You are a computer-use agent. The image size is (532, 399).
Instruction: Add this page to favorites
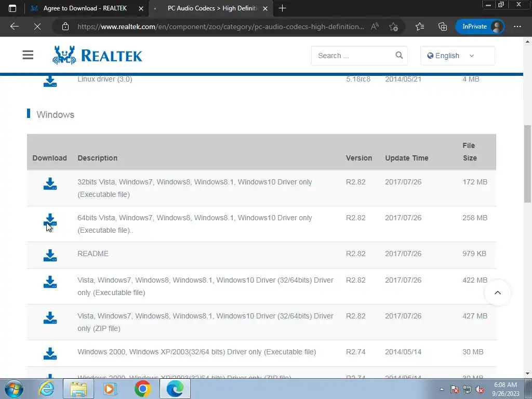394,26
